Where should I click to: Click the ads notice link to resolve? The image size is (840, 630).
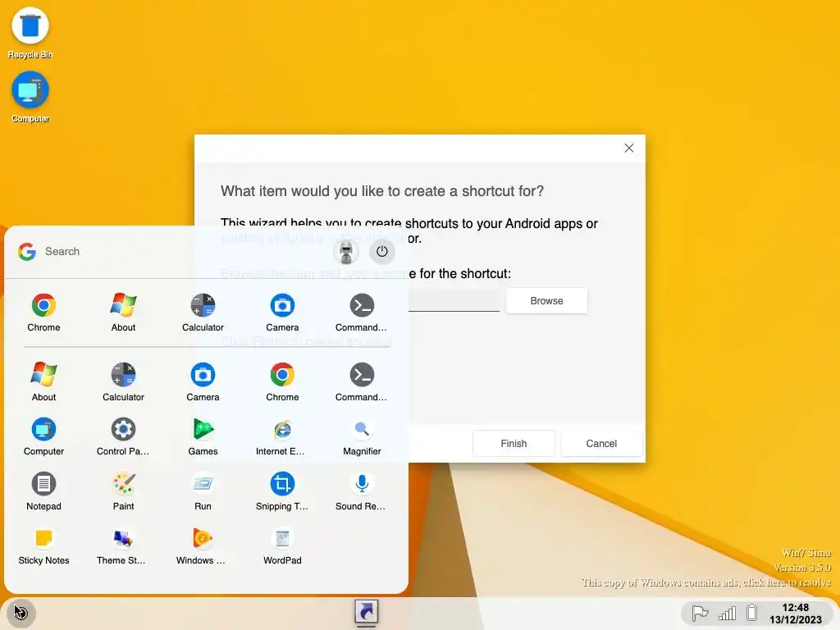click(706, 582)
